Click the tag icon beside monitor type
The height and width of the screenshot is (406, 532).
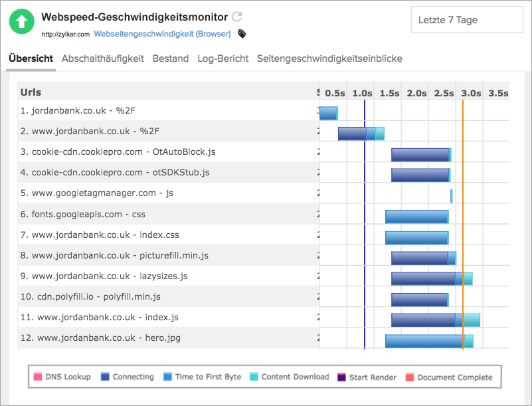[242, 34]
